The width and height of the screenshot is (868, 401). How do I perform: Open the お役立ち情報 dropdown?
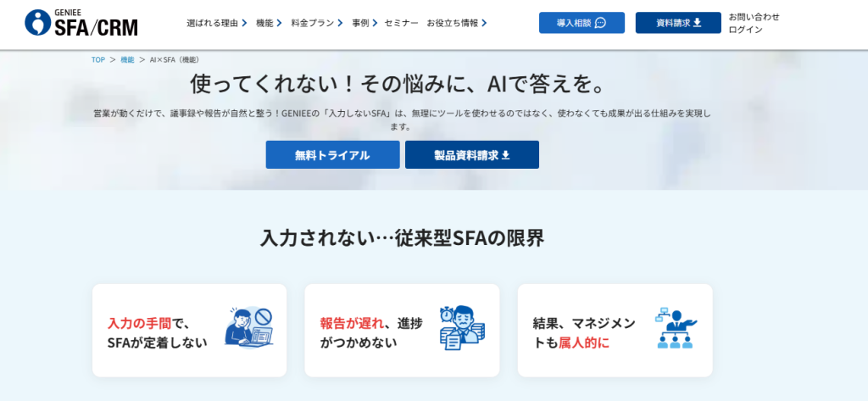457,23
